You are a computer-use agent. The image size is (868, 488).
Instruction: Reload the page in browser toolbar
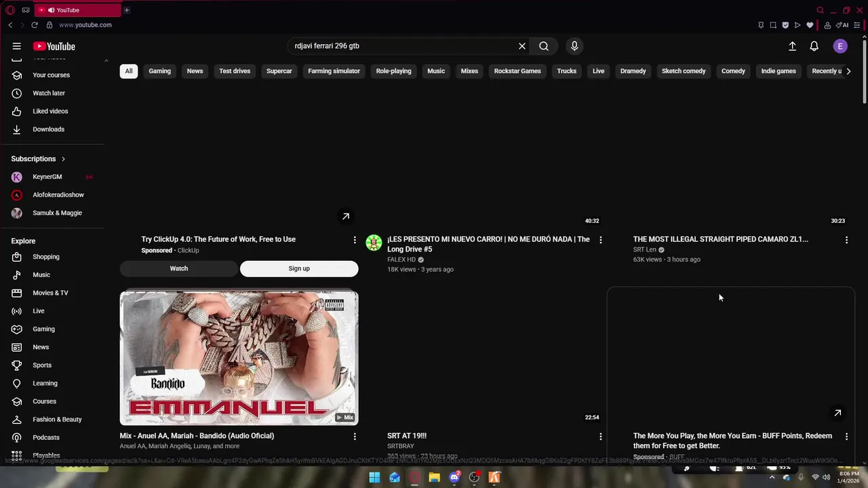coord(35,25)
